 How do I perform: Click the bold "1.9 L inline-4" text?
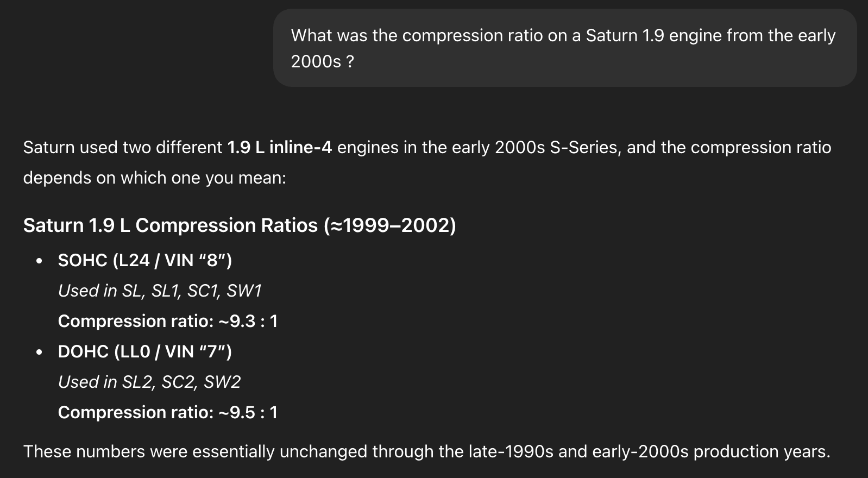pos(279,148)
